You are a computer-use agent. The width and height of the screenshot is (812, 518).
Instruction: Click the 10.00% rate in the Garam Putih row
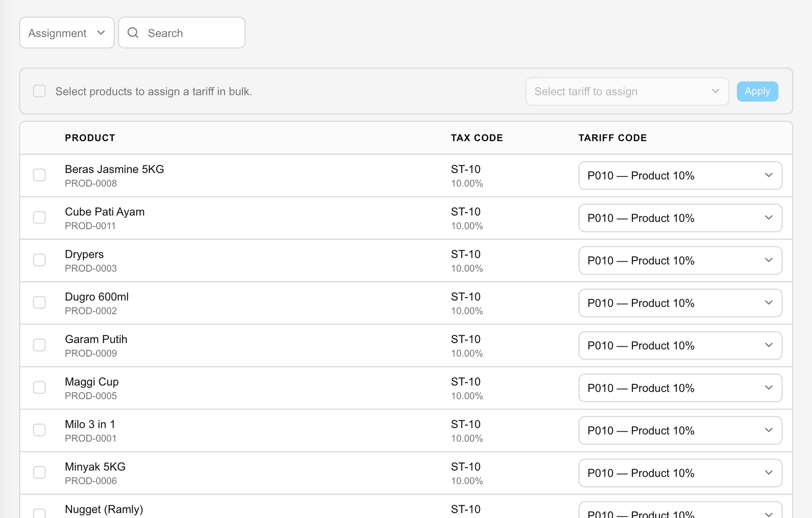pyautogui.click(x=467, y=353)
